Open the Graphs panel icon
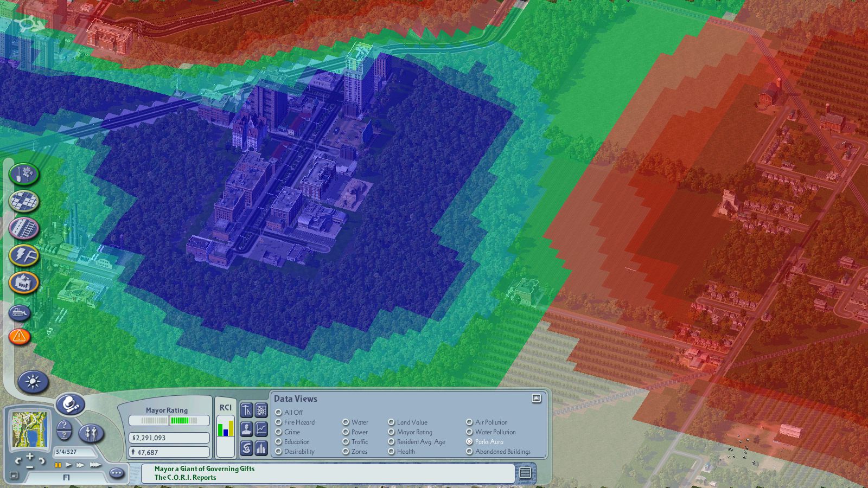This screenshot has width=868, height=488. (x=261, y=429)
